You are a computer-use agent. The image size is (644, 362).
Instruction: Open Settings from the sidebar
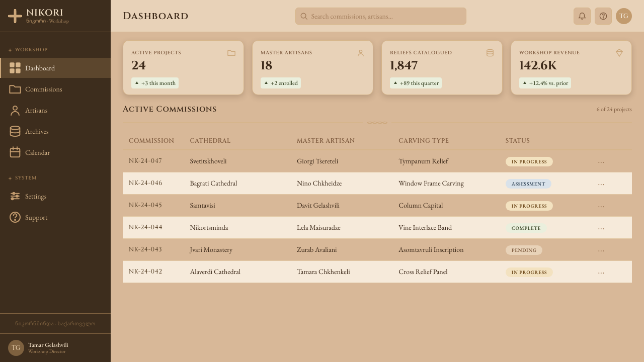tap(55, 196)
